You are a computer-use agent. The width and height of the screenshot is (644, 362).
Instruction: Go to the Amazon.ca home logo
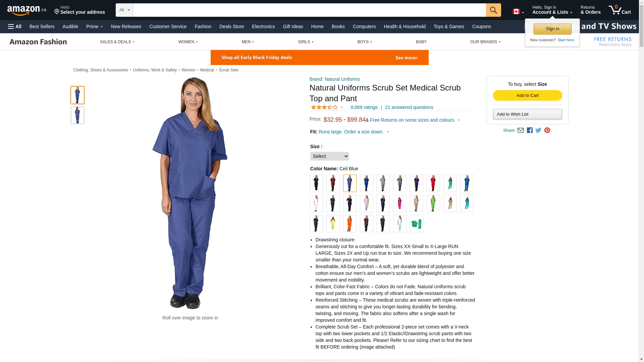(27, 10)
